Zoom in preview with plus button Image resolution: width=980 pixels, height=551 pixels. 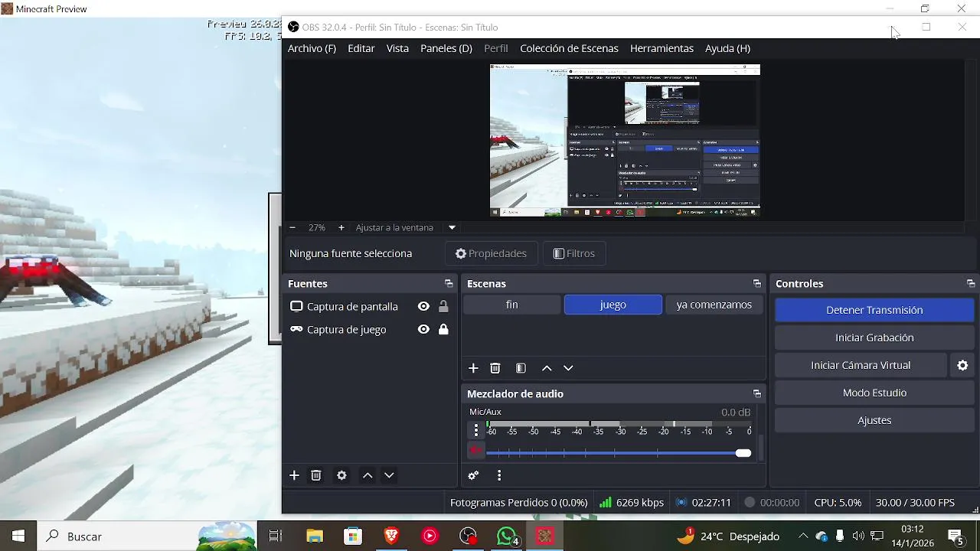pyautogui.click(x=341, y=227)
